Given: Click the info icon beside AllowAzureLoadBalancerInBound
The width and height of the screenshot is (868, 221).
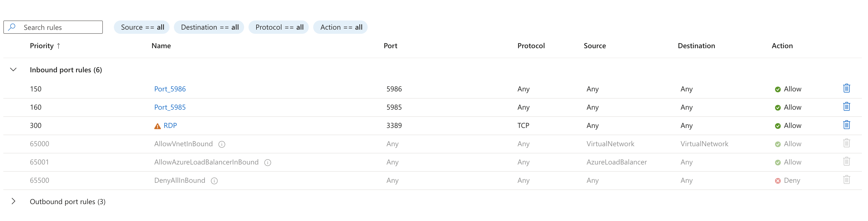Looking at the screenshot, I should point(268,162).
